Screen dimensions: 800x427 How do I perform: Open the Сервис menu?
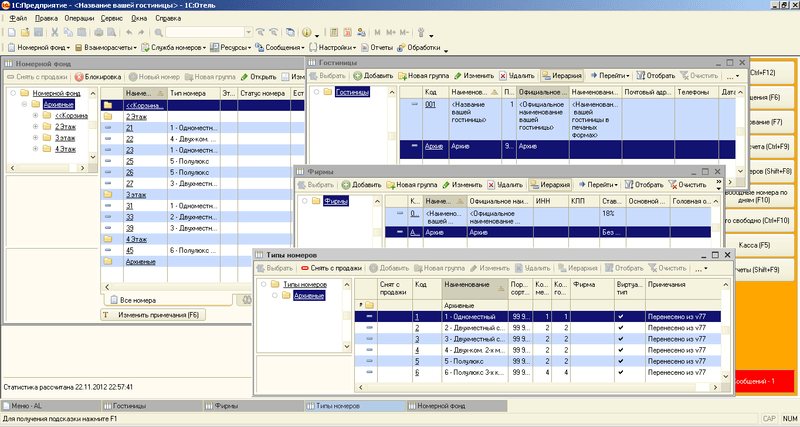pyautogui.click(x=111, y=18)
